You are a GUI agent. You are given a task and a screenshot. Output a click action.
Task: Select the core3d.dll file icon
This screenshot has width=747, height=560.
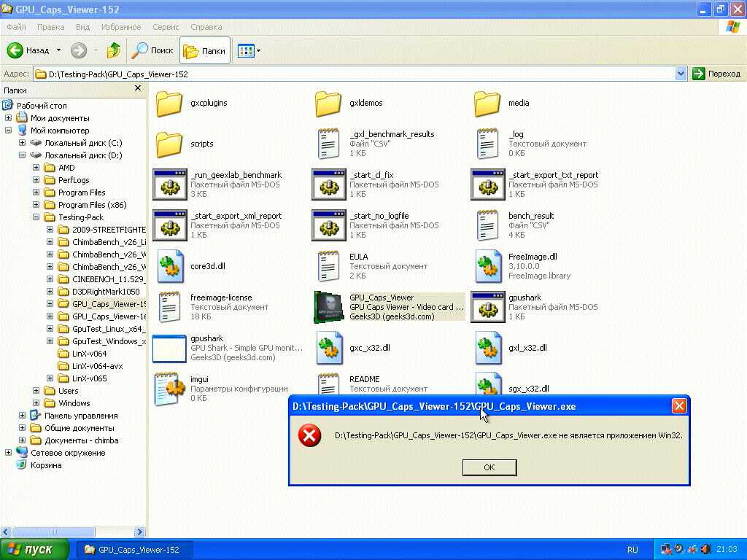click(169, 267)
